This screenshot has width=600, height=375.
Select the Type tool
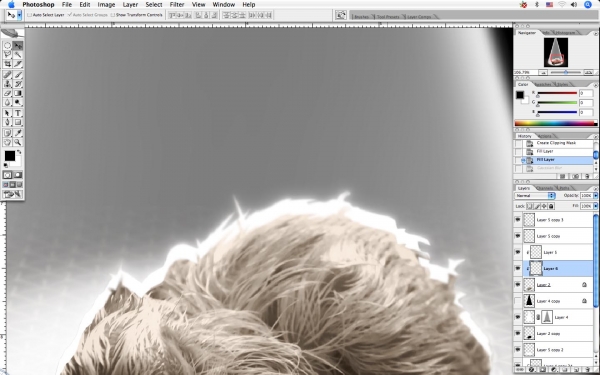18,113
